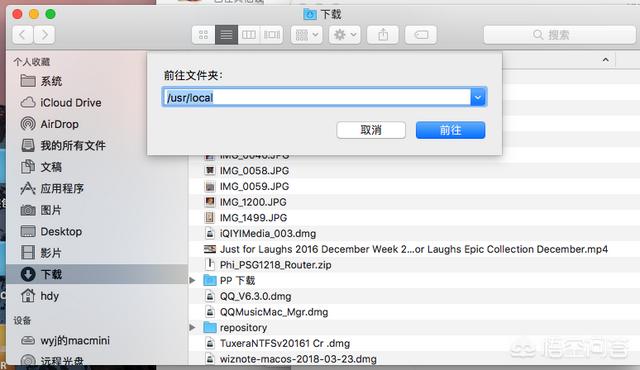Select Just for Laughs mp4 video file
Screen dimensions: 640x370
pyautogui.click(x=414, y=249)
